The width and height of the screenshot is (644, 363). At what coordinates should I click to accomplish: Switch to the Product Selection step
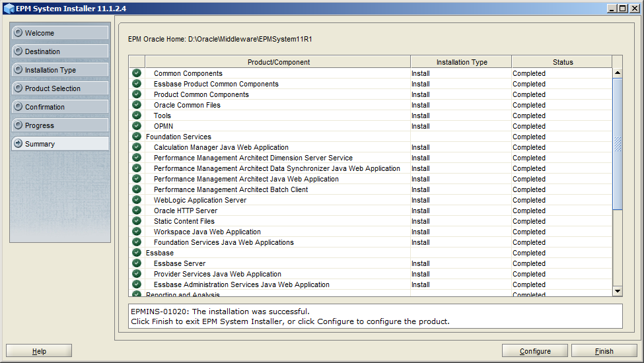(x=60, y=88)
